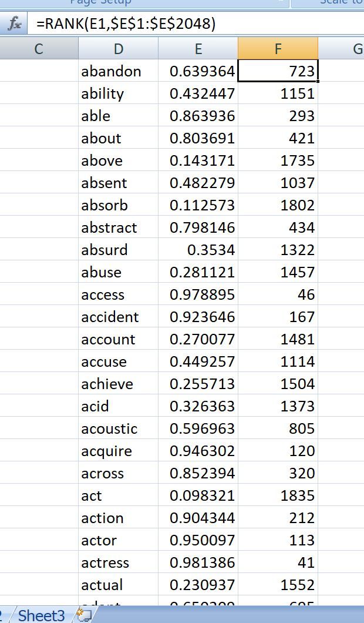The height and width of the screenshot is (623, 364).
Task: Click the fx insert function icon
Action: point(14,24)
